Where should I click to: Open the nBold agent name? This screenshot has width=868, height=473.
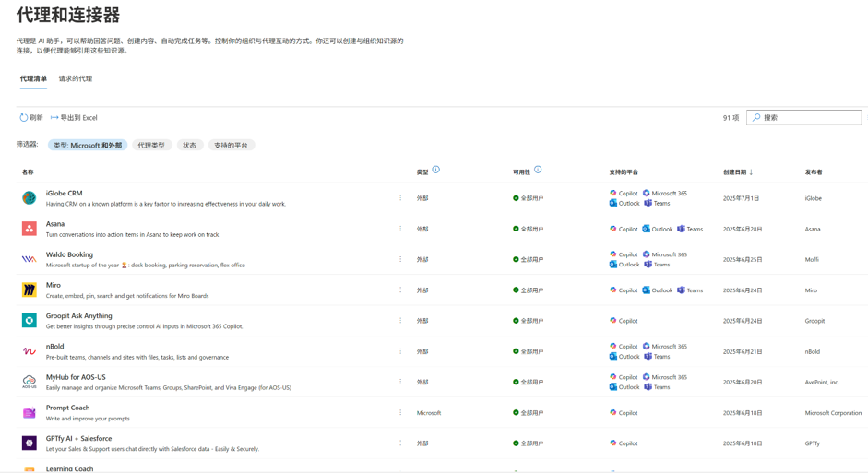[x=54, y=347]
